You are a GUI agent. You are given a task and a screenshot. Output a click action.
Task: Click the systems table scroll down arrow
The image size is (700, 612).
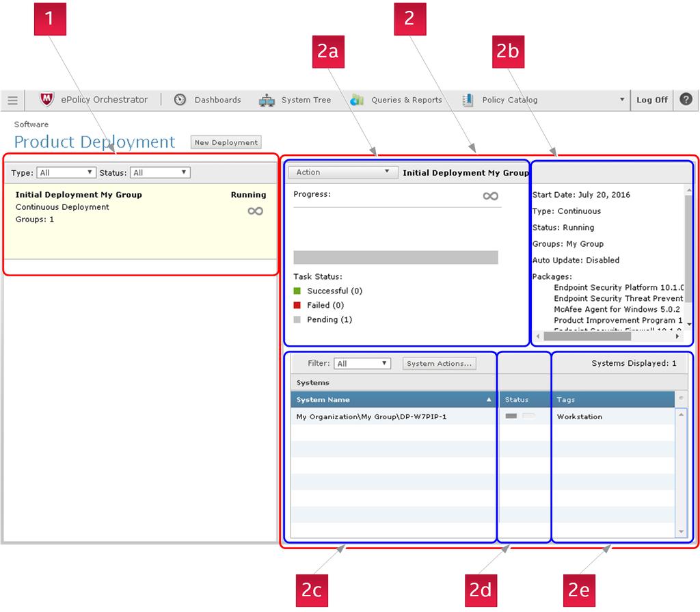click(682, 531)
